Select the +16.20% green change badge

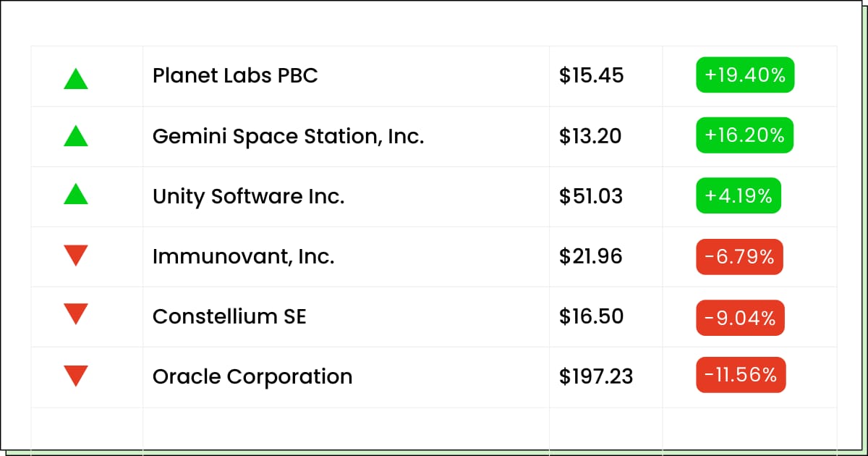pyautogui.click(x=744, y=135)
